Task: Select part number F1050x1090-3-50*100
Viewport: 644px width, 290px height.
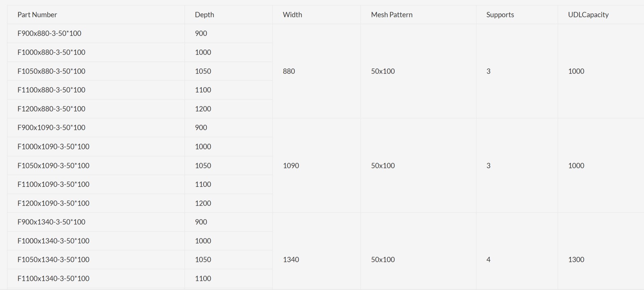Action: click(x=53, y=165)
